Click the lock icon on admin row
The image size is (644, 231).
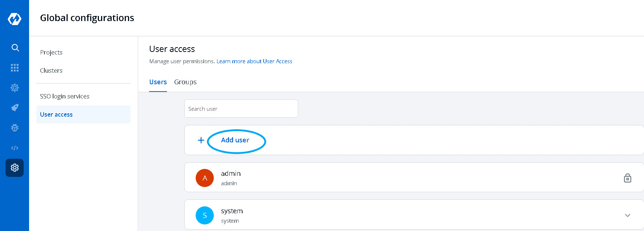click(x=627, y=178)
